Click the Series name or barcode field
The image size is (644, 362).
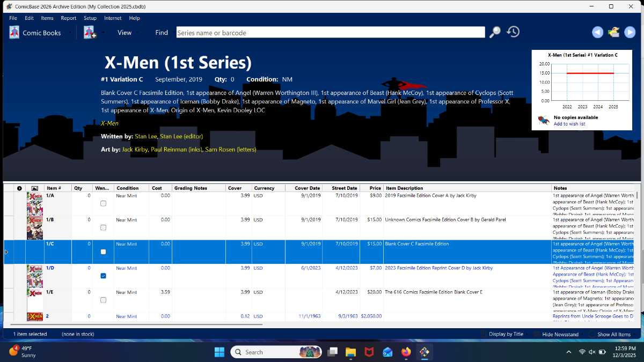coord(330,33)
